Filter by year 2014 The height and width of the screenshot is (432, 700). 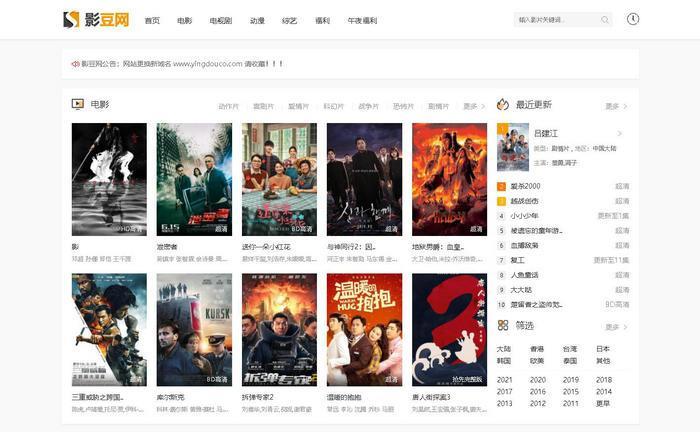point(604,391)
